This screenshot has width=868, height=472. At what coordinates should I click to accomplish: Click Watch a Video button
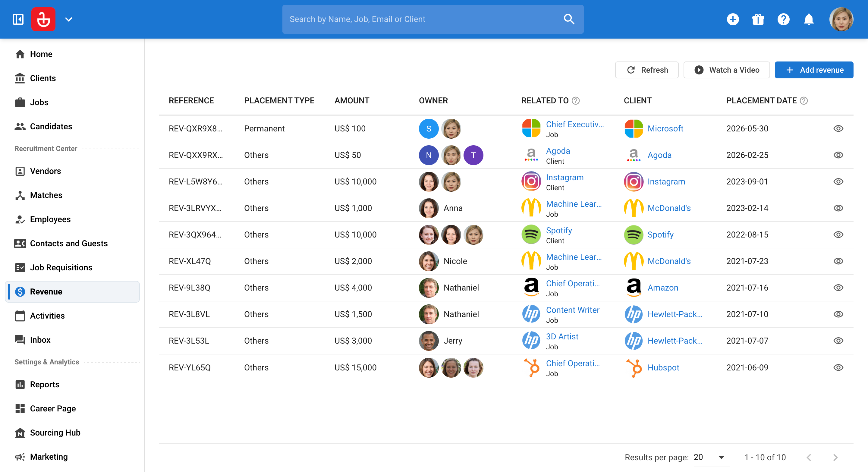(x=726, y=70)
